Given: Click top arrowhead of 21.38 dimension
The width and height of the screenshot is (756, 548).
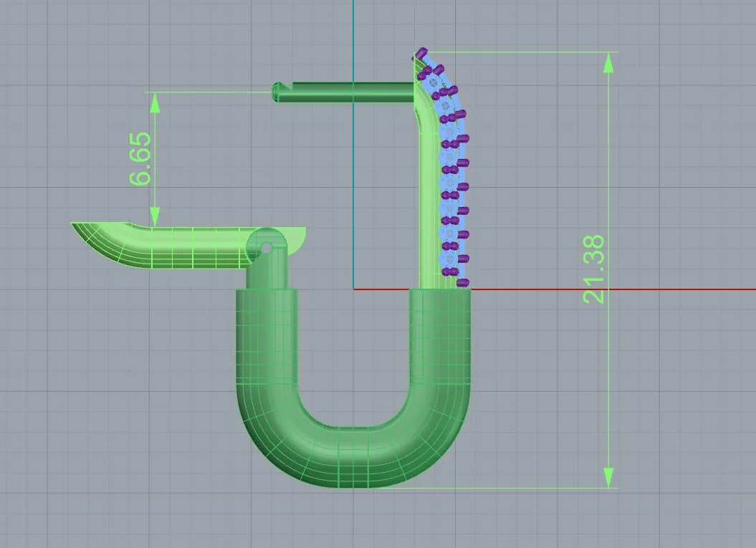Looking at the screenshot, I should coord(608,62).
